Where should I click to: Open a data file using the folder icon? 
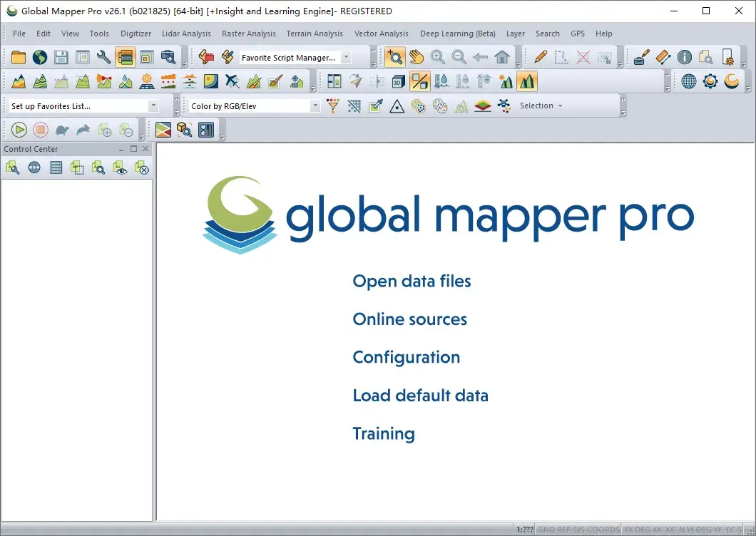tap(18, 57)
